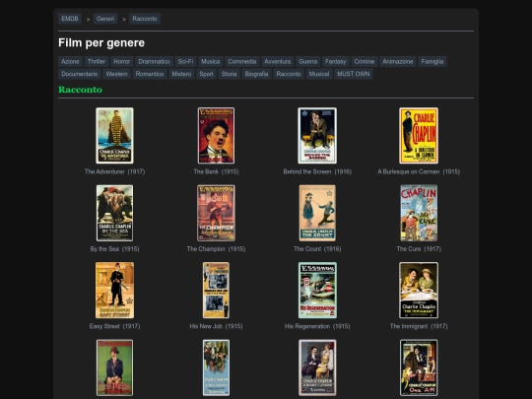Click The Bank (1915) title link
532x399 pixels.
tap(216, 172)
